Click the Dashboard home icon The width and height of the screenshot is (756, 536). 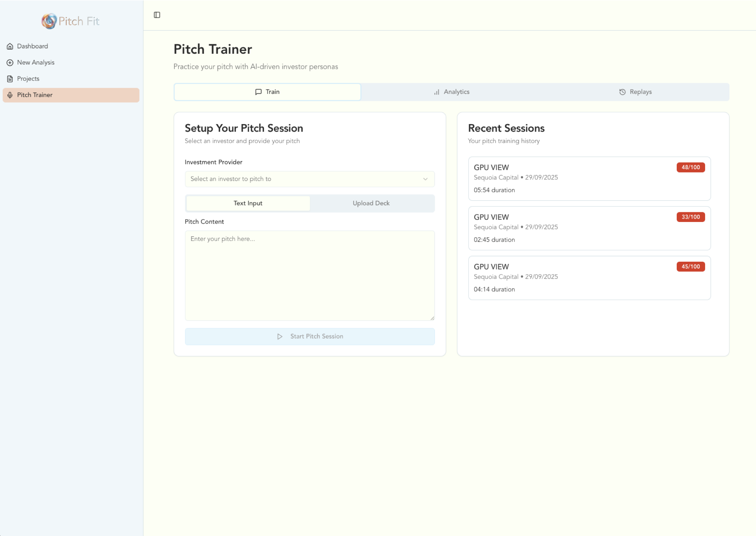[x=9, y=46]
